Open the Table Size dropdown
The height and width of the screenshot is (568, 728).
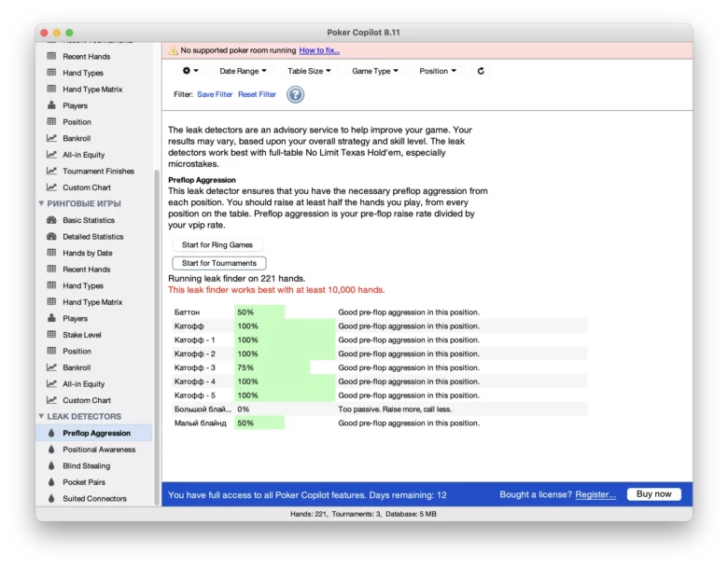(x=310, y=71)
